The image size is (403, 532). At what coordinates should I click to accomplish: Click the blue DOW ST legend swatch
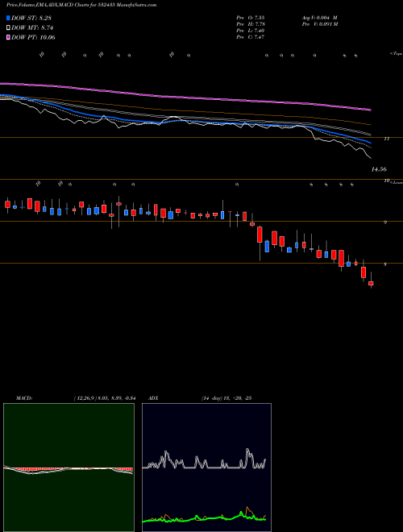coord(8,18)
